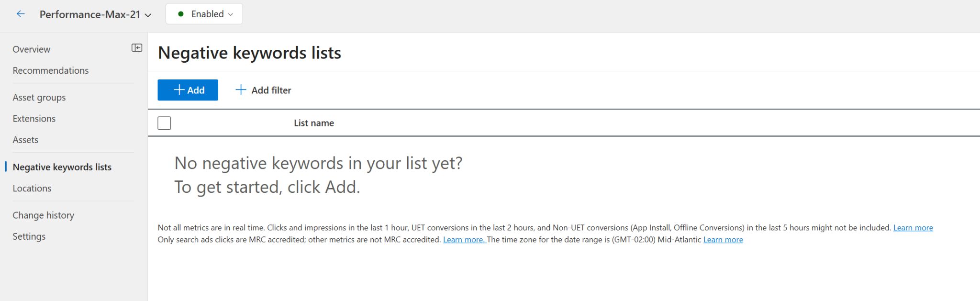Screen dimensions: 980x301
Task: Open Learn more link about MRC accreditation
Action: (x=464, y=240)
